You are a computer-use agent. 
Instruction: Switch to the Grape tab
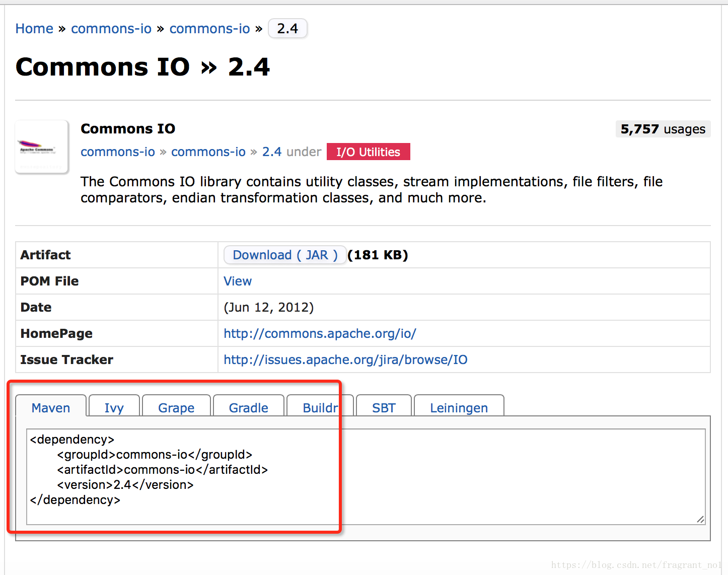(x=176, y=407)
